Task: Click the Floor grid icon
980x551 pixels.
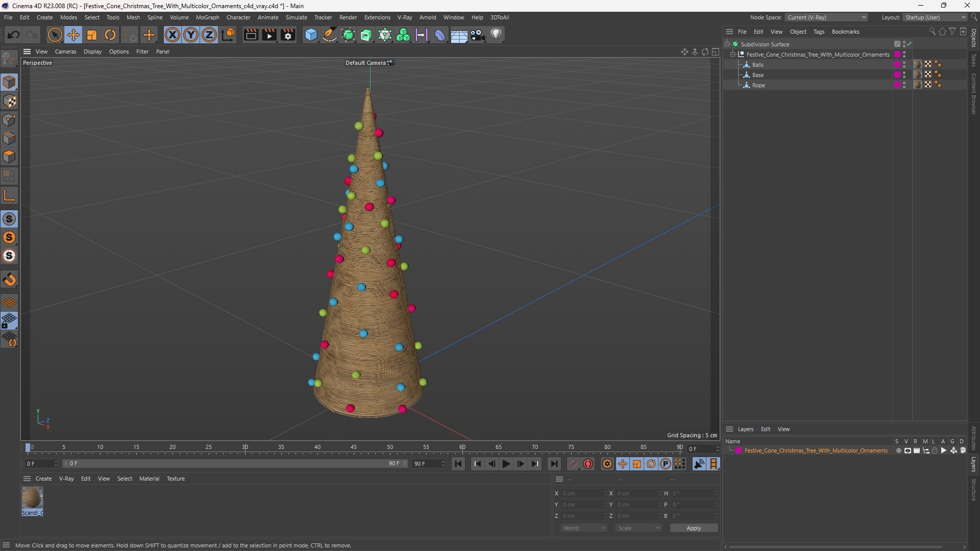Action: click(459, 35)
